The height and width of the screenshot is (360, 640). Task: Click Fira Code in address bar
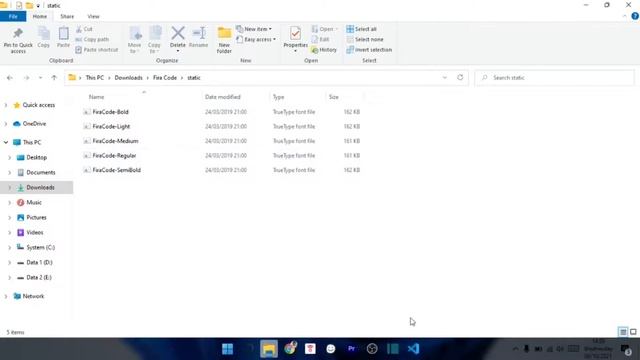[165, 78]
